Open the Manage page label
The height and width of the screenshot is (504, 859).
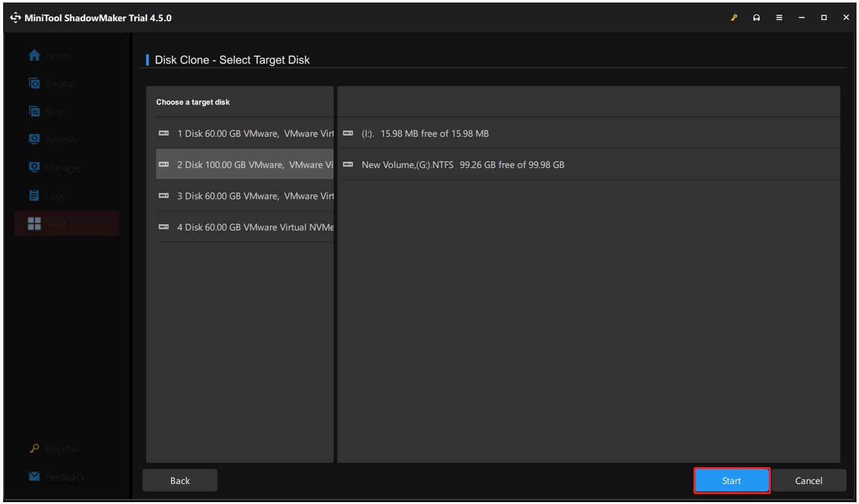click(62, 168)
